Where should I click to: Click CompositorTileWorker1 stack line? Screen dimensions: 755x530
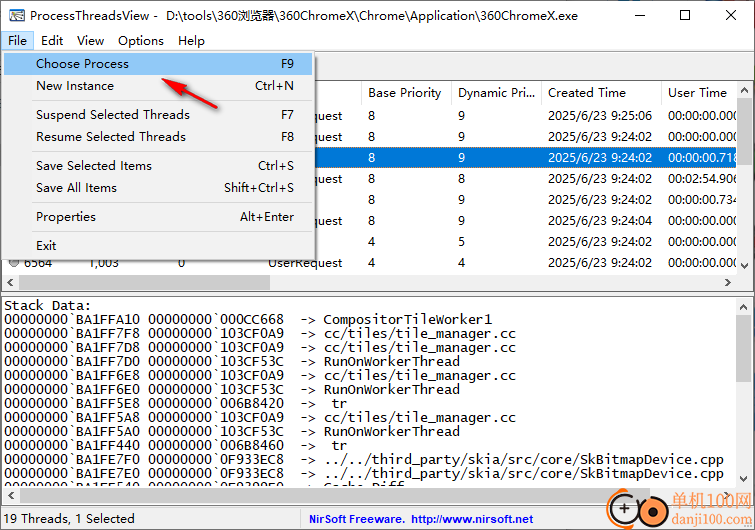point(248,320)
